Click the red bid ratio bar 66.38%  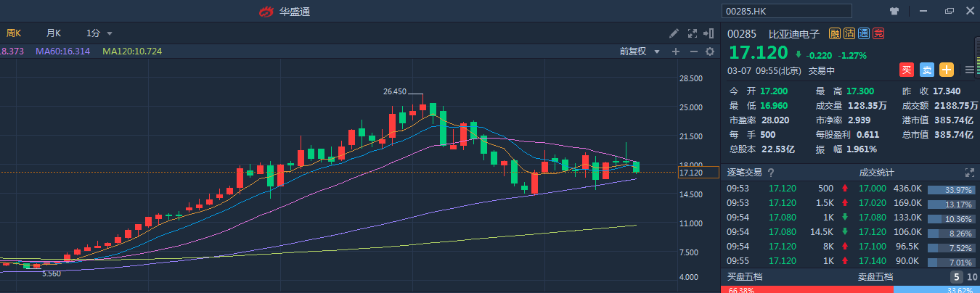(807, 290)
